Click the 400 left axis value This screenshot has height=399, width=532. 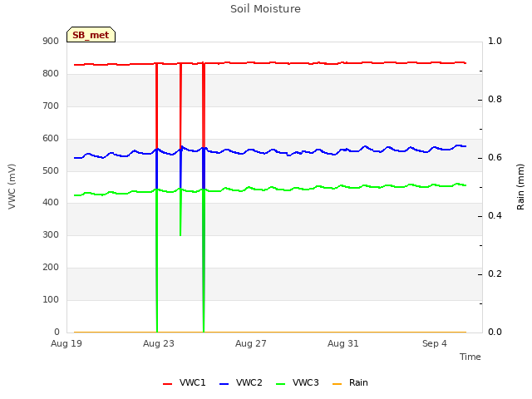coord(51,203)
